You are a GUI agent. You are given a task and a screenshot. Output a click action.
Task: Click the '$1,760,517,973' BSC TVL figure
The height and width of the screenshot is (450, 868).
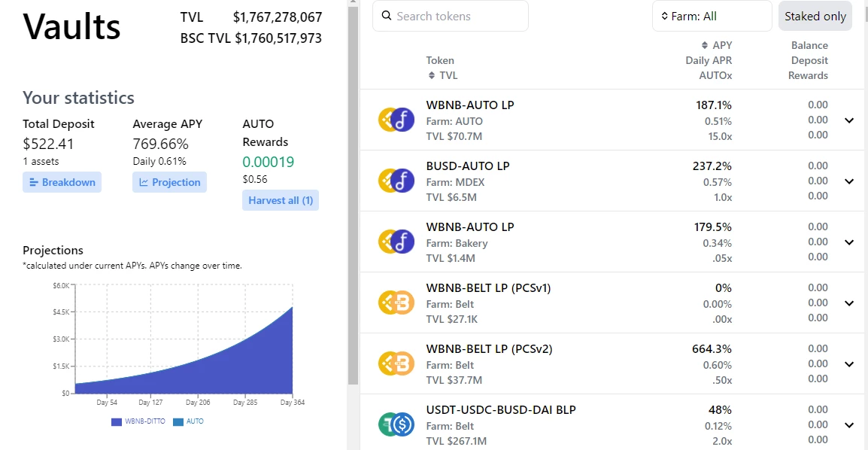click(x=278, y=38)
